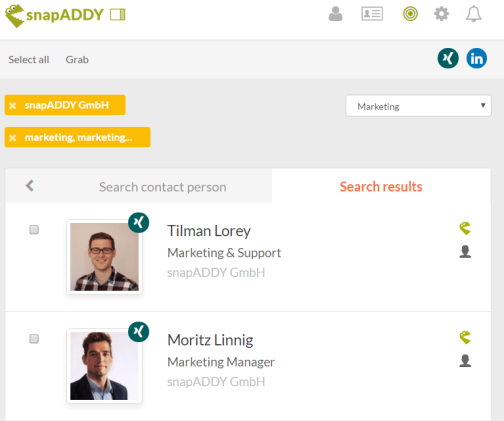
Task: Click the XING filter icon in toolbar
Action: [448, 58]
